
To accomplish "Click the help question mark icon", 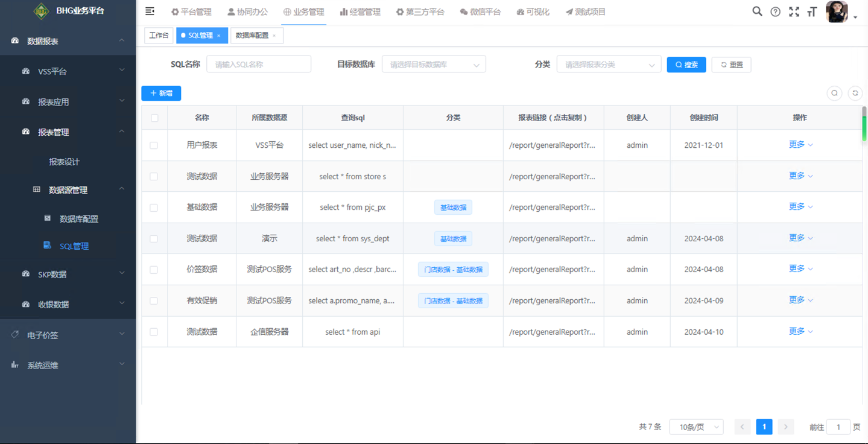I will tap(775, 11).
